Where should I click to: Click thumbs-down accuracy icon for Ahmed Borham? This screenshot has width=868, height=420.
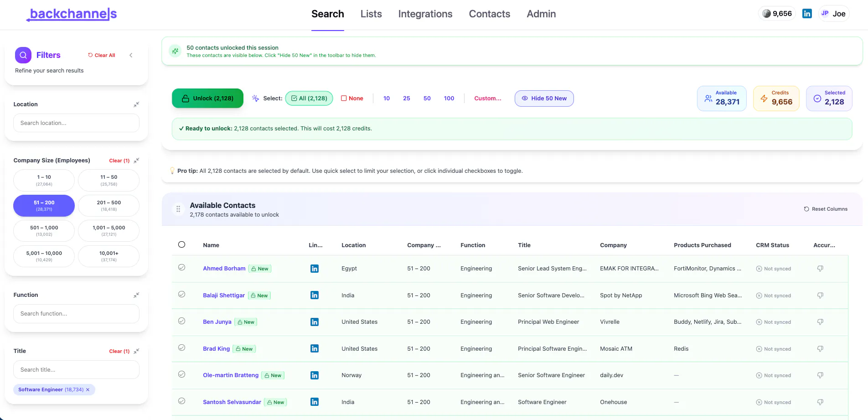pyautogui.click(x=820, y=269)
